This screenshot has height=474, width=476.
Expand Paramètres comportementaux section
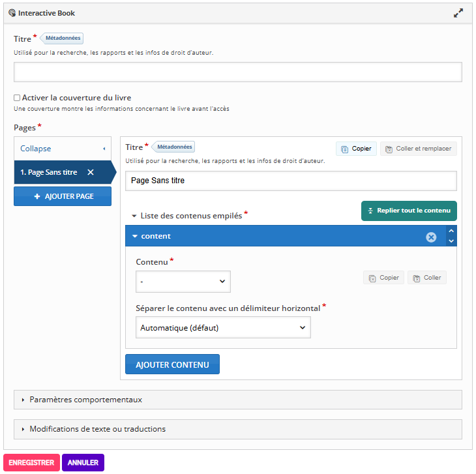tap(85, 400)
